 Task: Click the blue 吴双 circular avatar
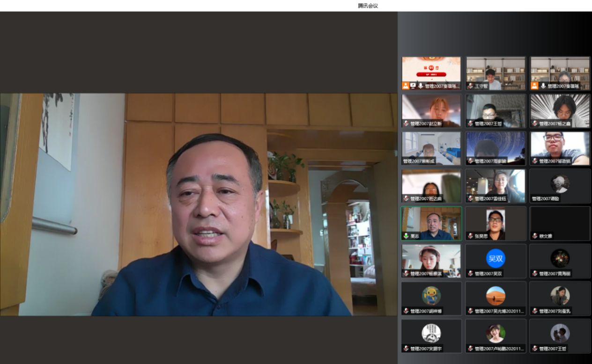tap(496, 258)
